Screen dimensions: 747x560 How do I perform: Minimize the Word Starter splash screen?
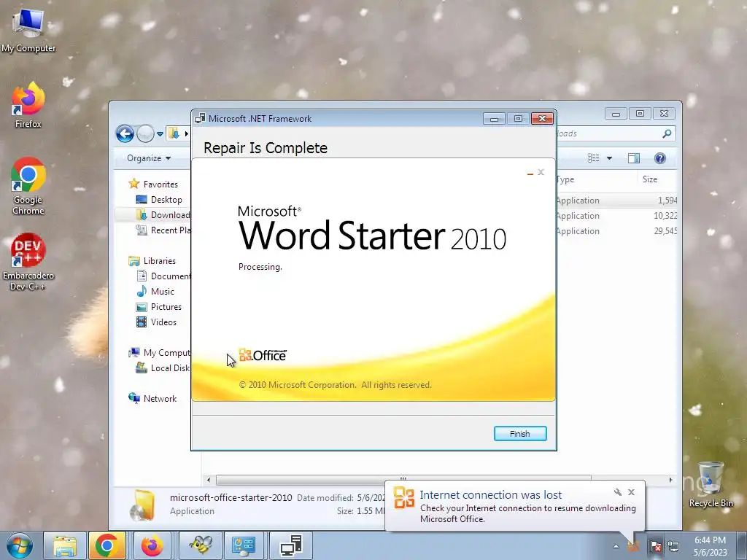point(530,174)
